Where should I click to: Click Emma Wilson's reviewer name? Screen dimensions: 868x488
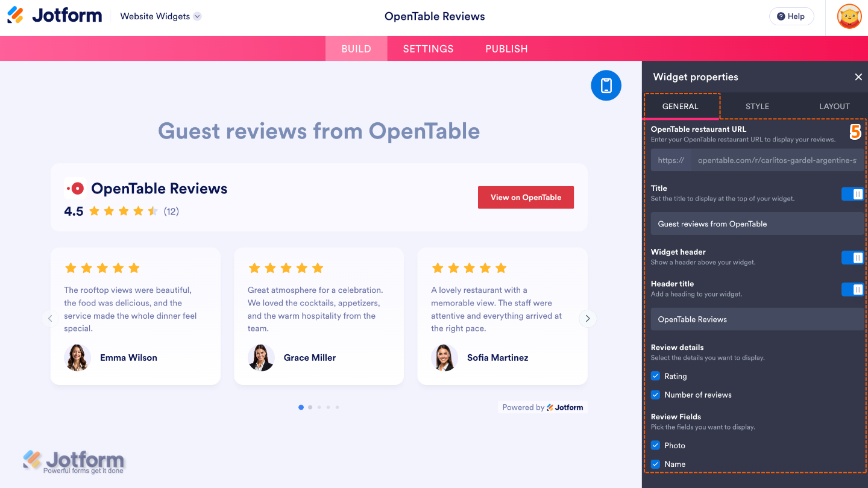point(128,357)
